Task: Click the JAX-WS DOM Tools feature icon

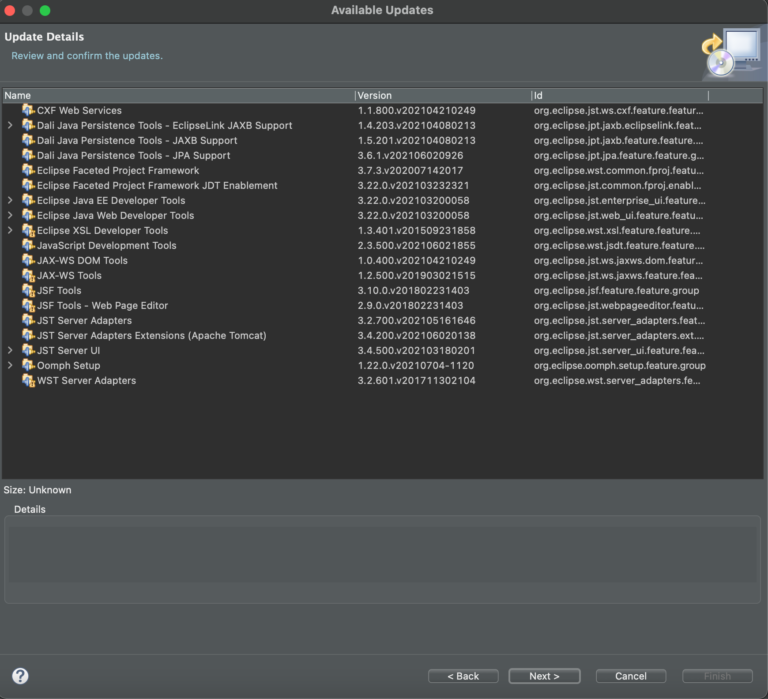Action: tap(28, 260)
